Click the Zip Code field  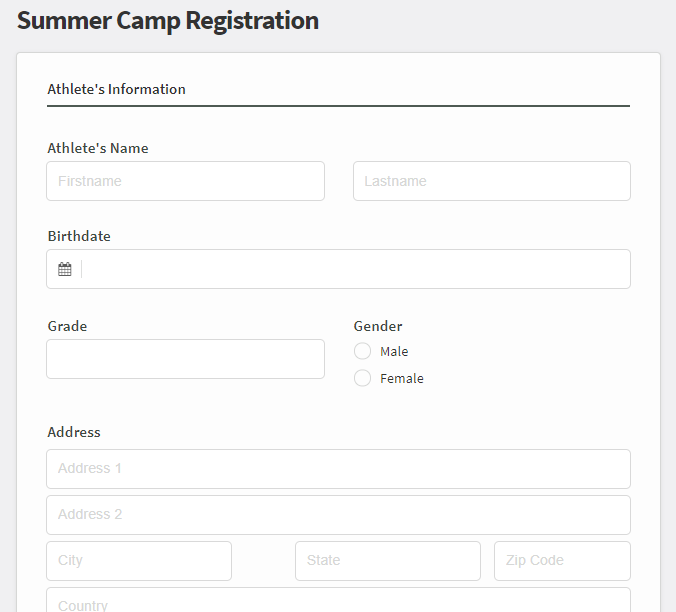pos(562,561)
